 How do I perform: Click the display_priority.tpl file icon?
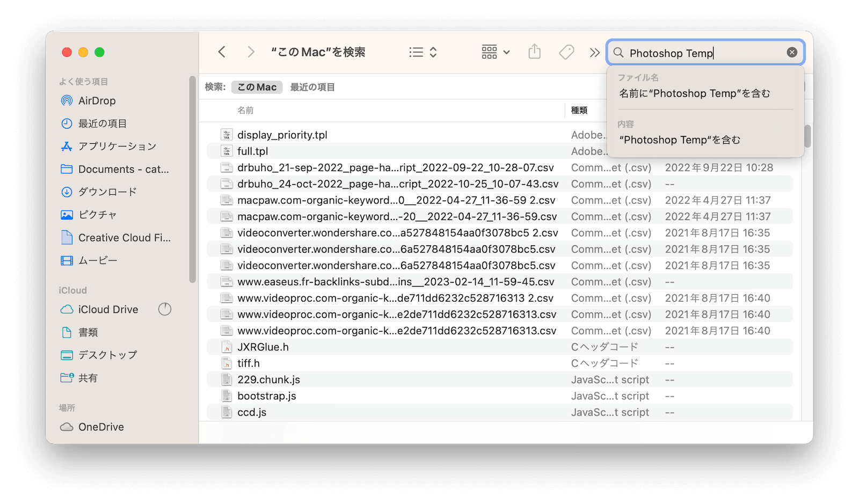[x=227, y=135]
